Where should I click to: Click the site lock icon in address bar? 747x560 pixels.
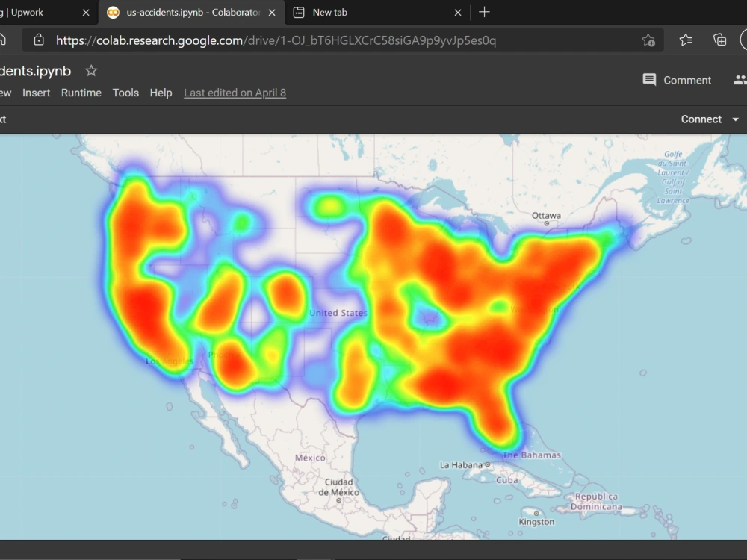click(x=39, y=40)
